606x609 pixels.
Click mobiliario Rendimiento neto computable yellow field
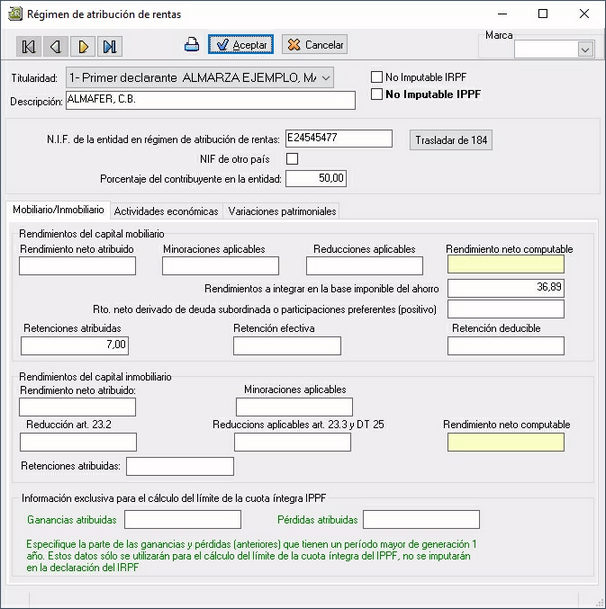506,264
